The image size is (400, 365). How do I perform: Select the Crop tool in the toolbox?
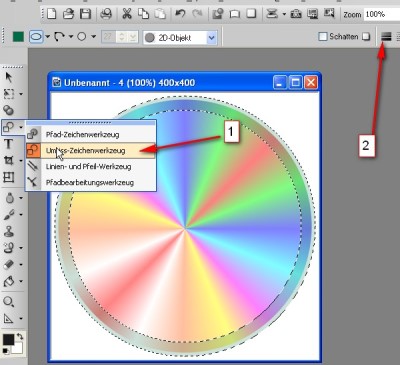pos(8,161)
